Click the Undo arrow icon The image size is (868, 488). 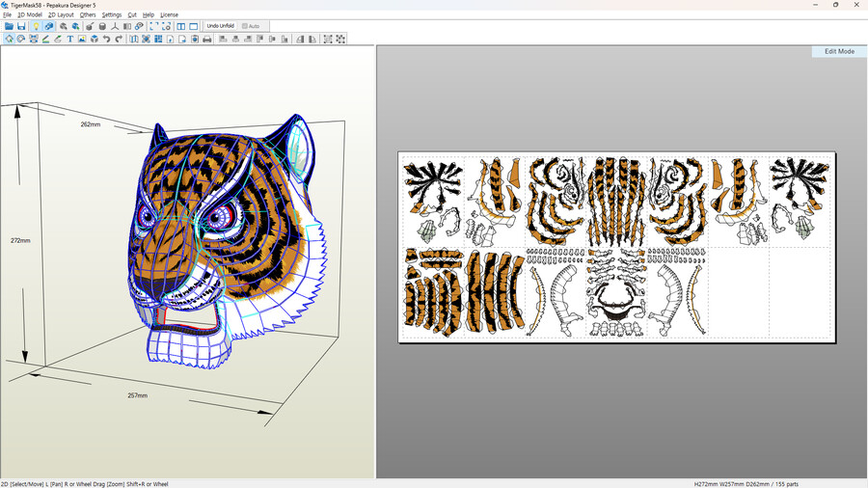106,40
